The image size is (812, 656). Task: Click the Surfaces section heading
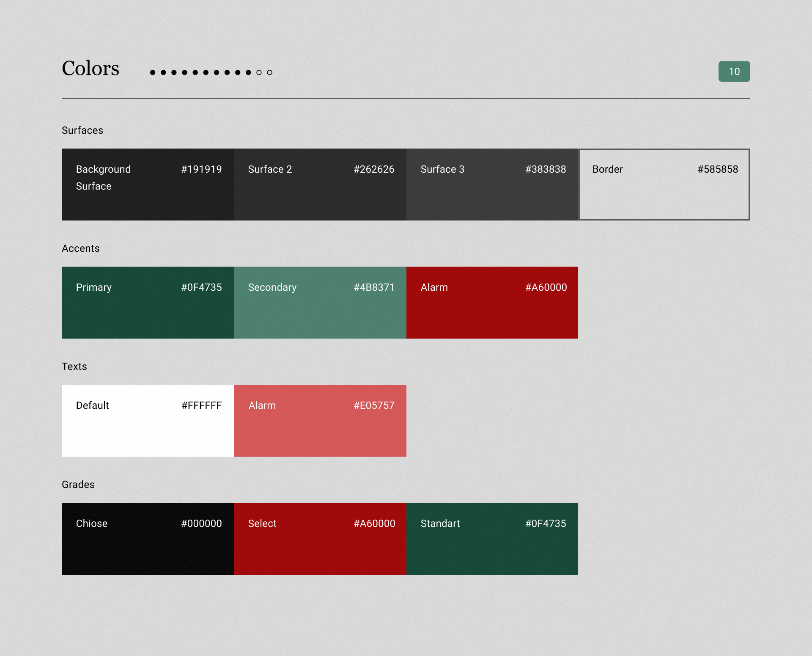(x=82, y=130)
